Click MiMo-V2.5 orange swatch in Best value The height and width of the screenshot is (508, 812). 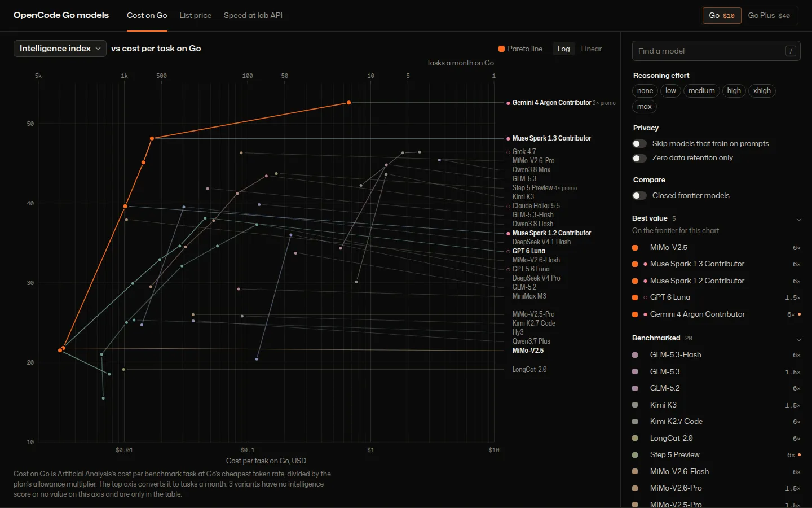click(x=635, y=248)
